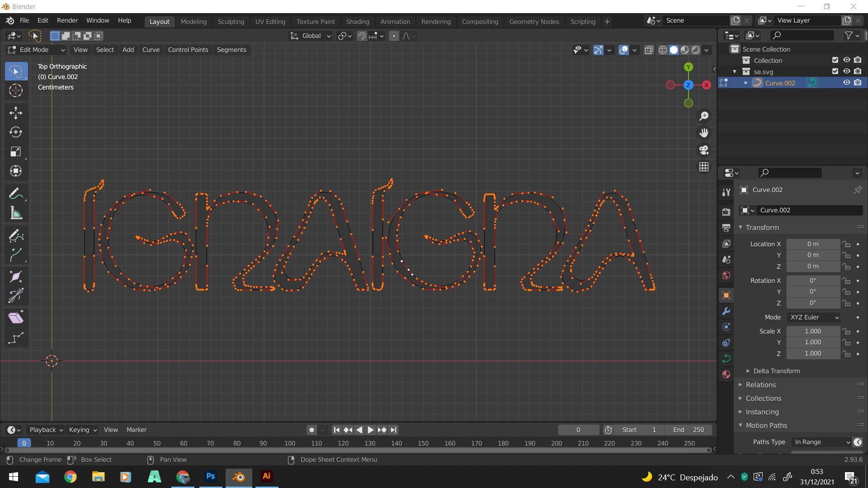Uncheck the se.svg collection checkbox

tap(835, 71)
